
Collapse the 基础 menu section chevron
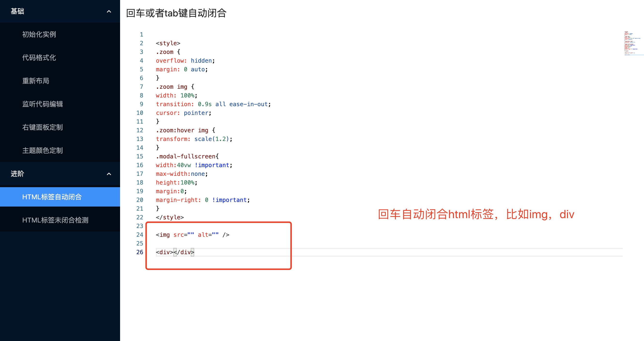[x=109, y=12]
